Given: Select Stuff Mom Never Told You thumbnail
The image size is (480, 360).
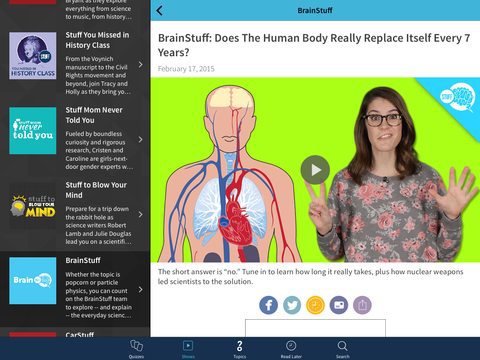Looking at the screenshot, I should (33, 131).
